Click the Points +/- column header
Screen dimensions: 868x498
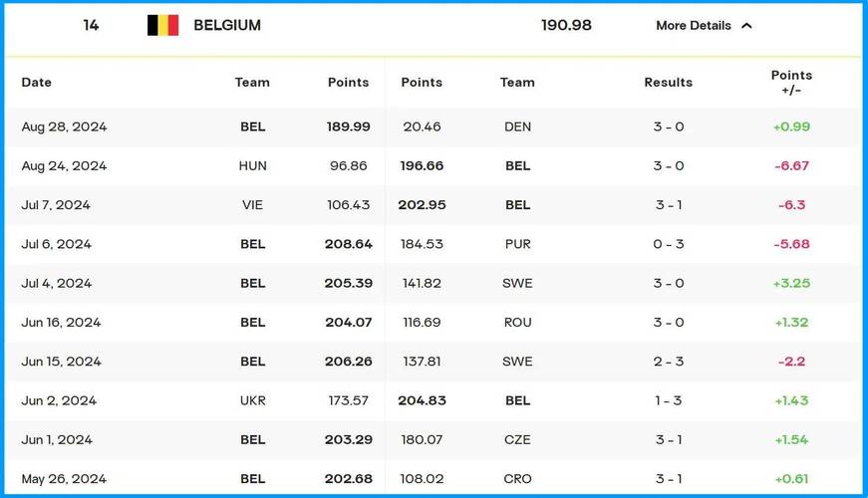(791, 83)
